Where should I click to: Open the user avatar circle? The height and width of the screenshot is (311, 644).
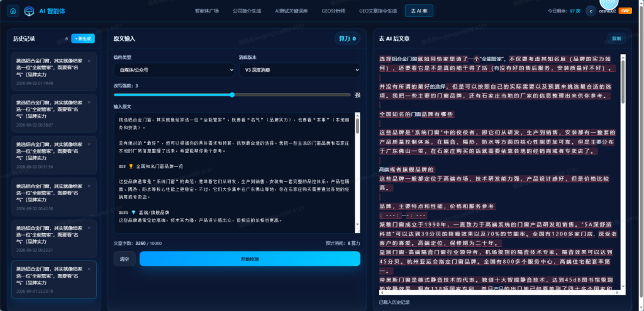pos(591,11)
